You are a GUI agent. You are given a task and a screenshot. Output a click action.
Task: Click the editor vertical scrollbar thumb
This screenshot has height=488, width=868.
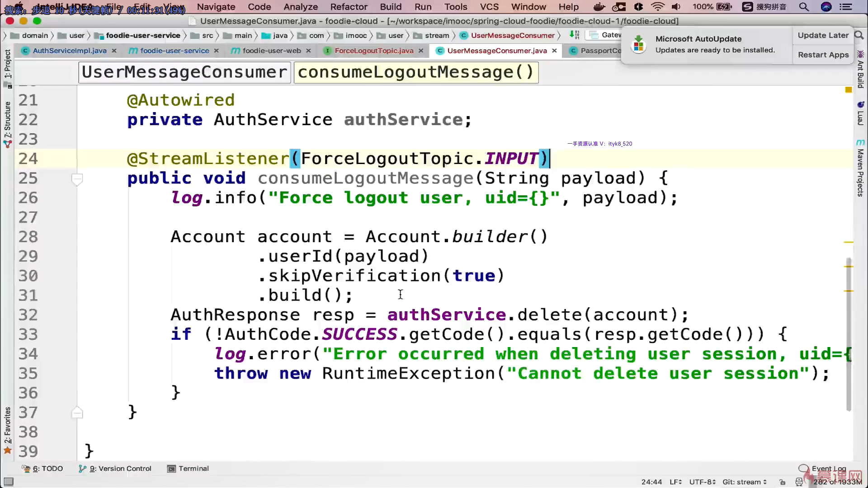pos(849,334)
